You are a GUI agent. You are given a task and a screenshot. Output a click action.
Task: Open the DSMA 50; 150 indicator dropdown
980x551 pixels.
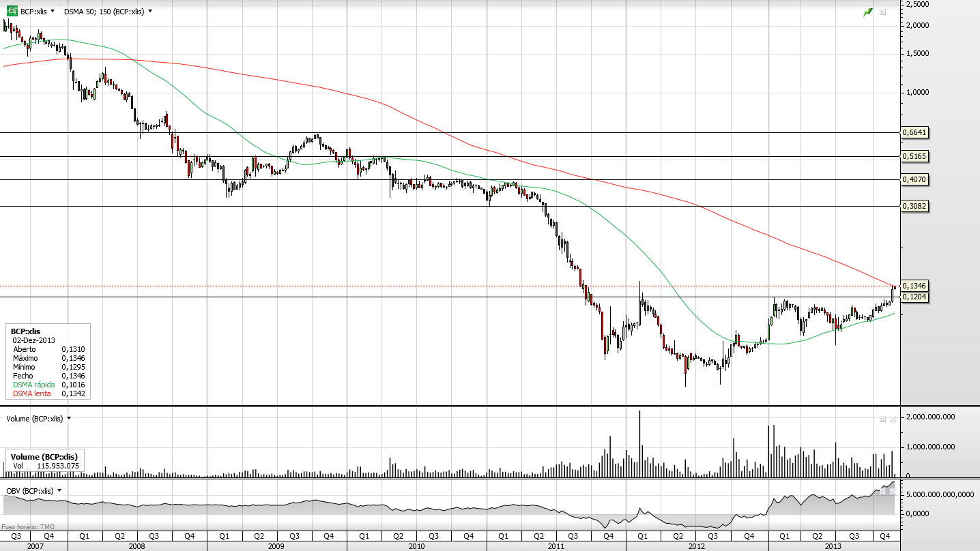coord(150,12)
